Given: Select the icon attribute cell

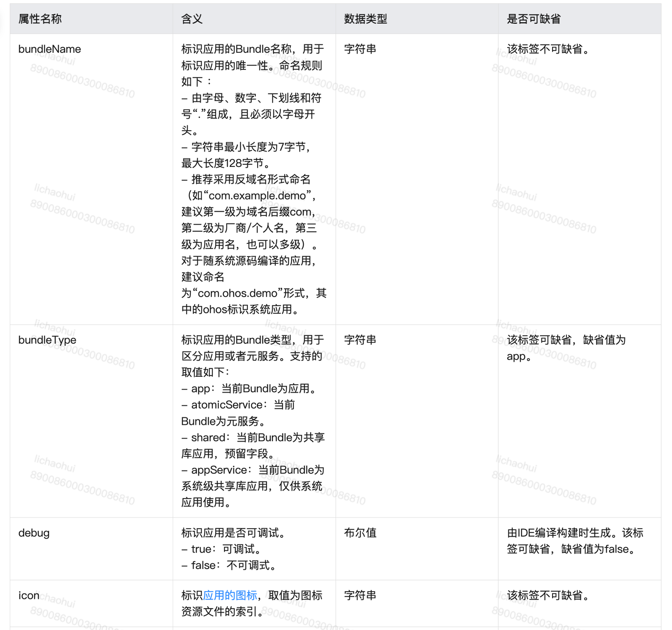Looking at the screenshot, I should pyautogui.click(x=28, y=595).
